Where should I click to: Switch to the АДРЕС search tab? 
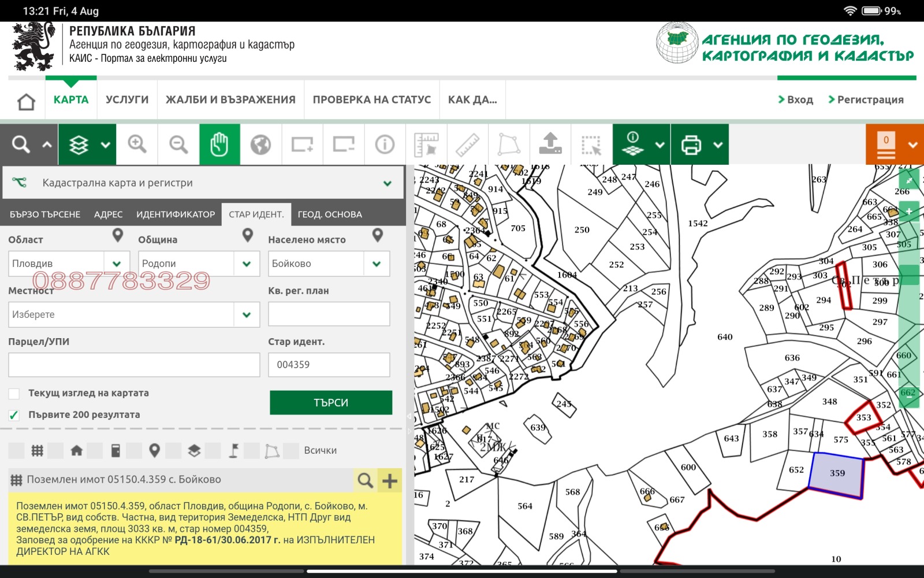click(108, 214)
